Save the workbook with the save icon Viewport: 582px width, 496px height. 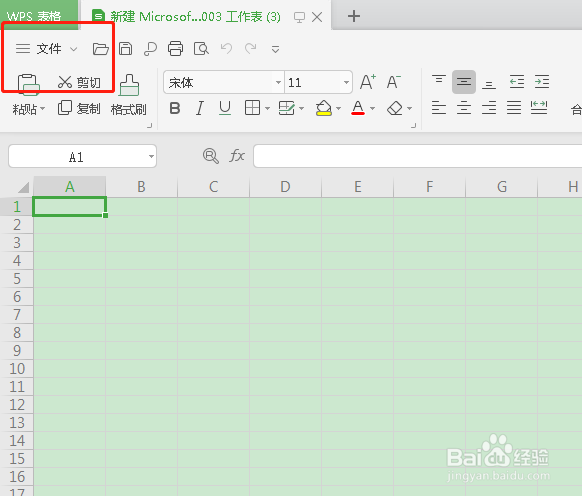(x=125, y=49)
